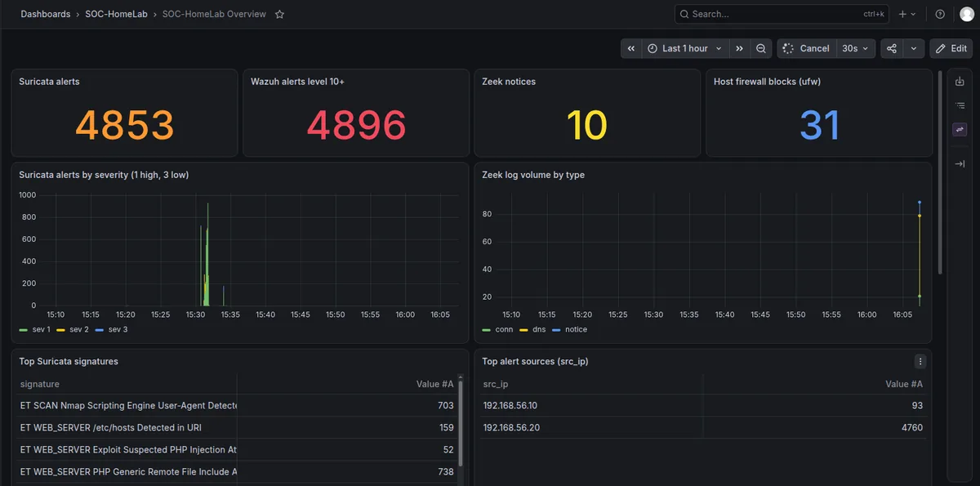Select ET SCAN Nmap Scripting Engine row
980x486 pixels.
pos(237,405)
